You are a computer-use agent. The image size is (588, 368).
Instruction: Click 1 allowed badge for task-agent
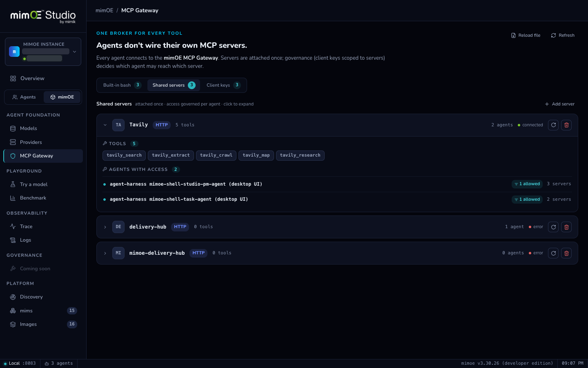click(527, 200)
